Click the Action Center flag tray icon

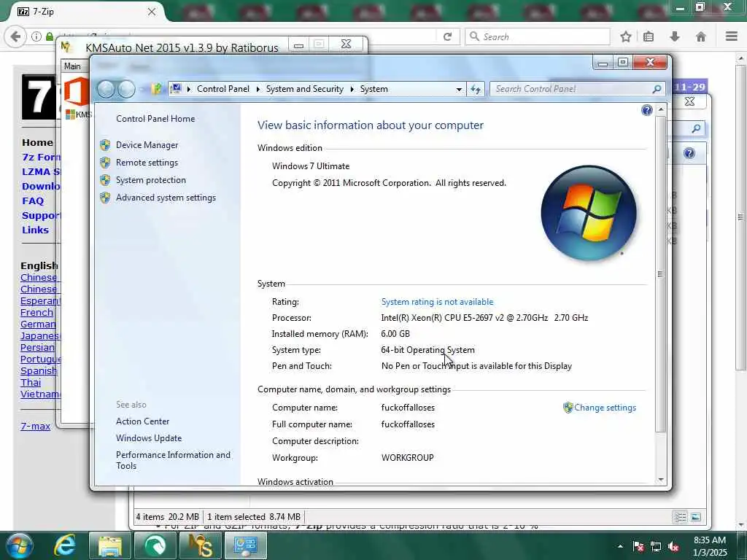pyautogui.click(x=638, y=547)
